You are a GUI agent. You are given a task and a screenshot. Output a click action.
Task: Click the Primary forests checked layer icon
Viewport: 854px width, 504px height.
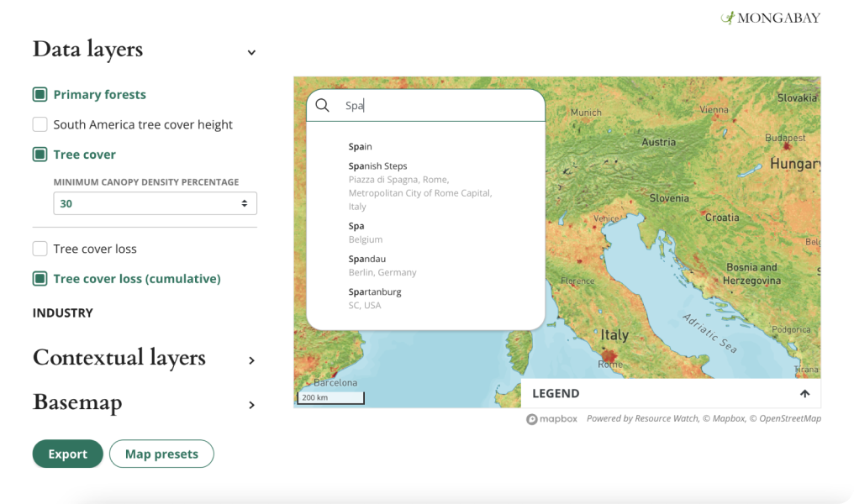tap(39, 94)
